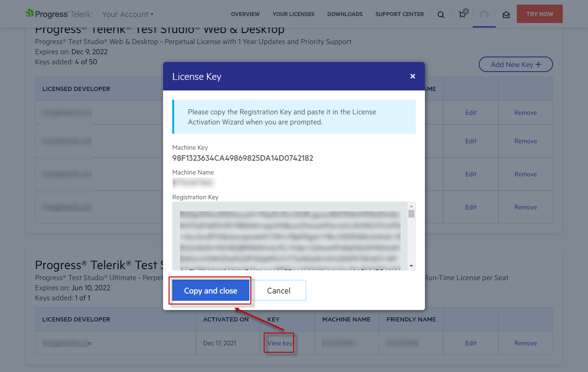This screenshot has width=588, height=372.
Task: Click the Registration Key scrollbar thumb
Action: 412,214
